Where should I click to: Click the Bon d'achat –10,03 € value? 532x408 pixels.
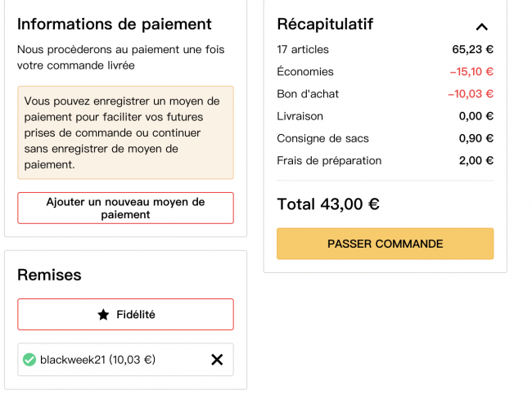[471, 94]
